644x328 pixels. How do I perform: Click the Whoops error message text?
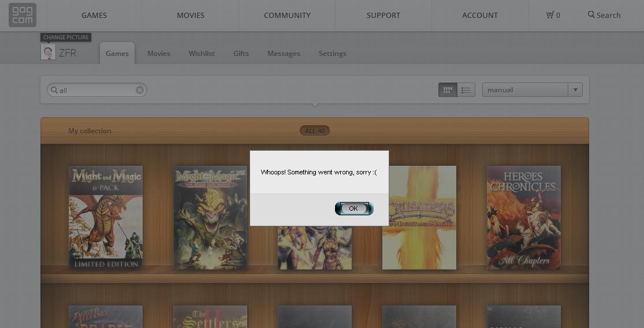coord(319,173)
